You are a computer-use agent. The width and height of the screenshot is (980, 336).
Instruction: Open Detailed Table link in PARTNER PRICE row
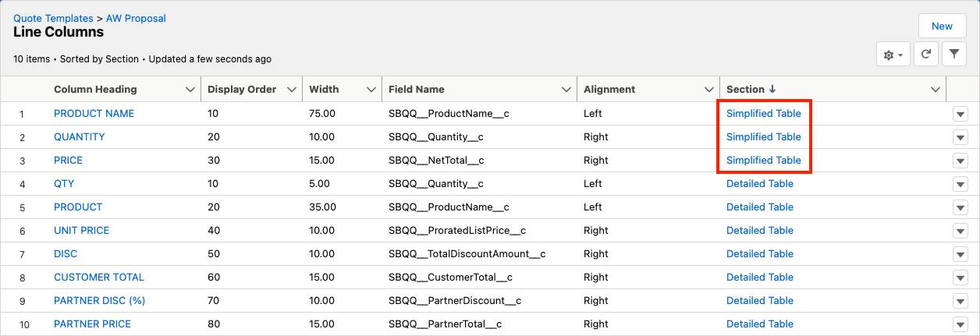pyautogui.click(x=760, y=324)
